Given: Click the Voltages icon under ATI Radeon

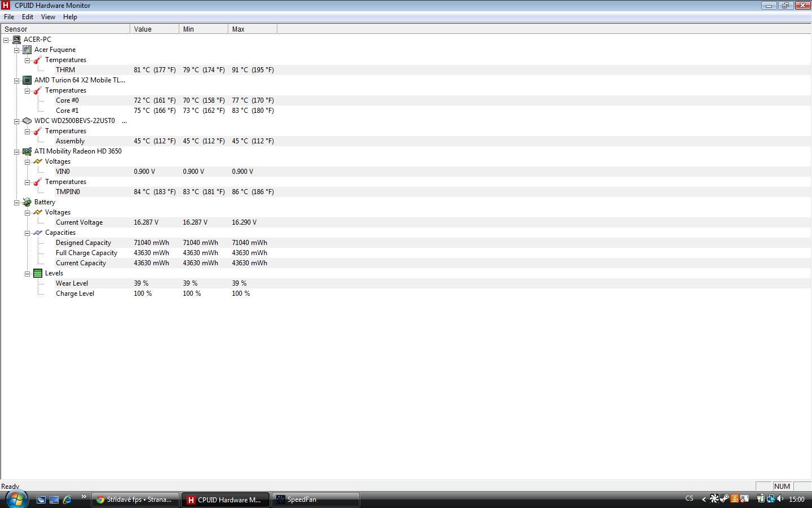Looking at the screenshot, I should [38, 161].
